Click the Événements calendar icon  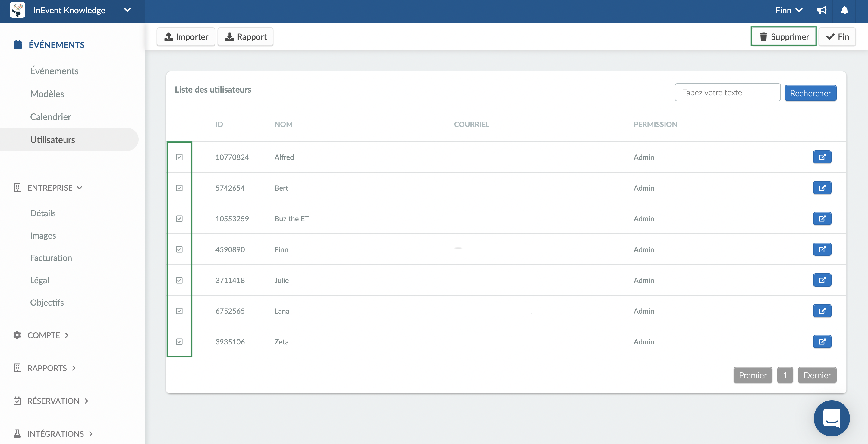(17, 45)
